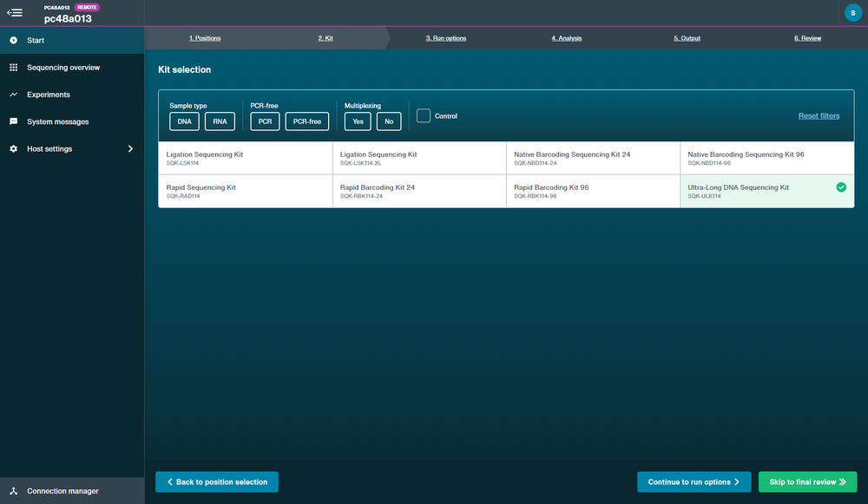Click Continue to run options button
The width and height of the screenshot is (868, 504).
(694, 481)
